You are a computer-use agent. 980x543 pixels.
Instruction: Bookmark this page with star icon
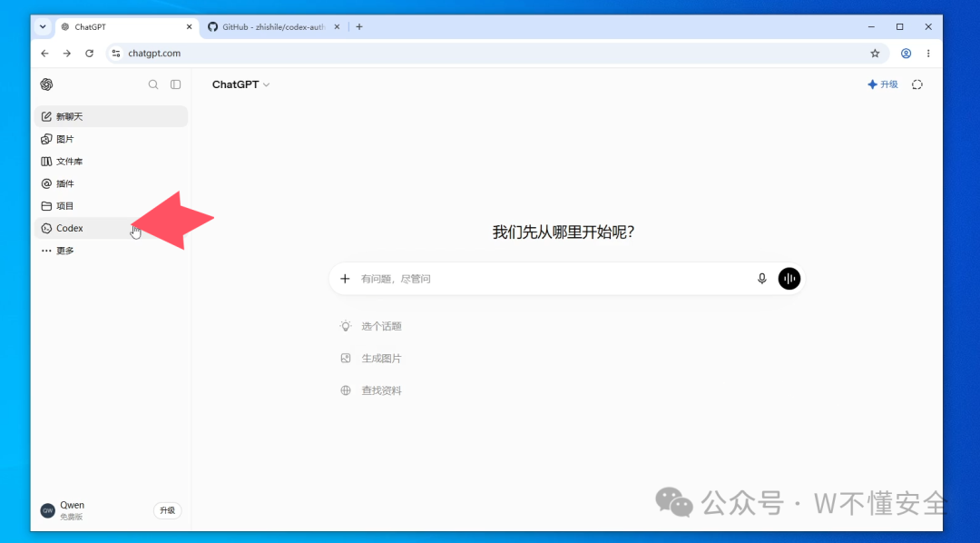875,54
